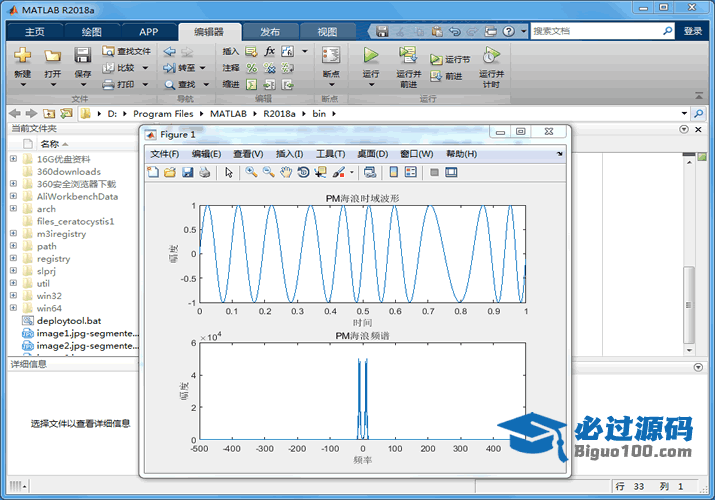Screen dimensions: 715x500
Task: Expand the win64 folder node
Action: point(14,308)
